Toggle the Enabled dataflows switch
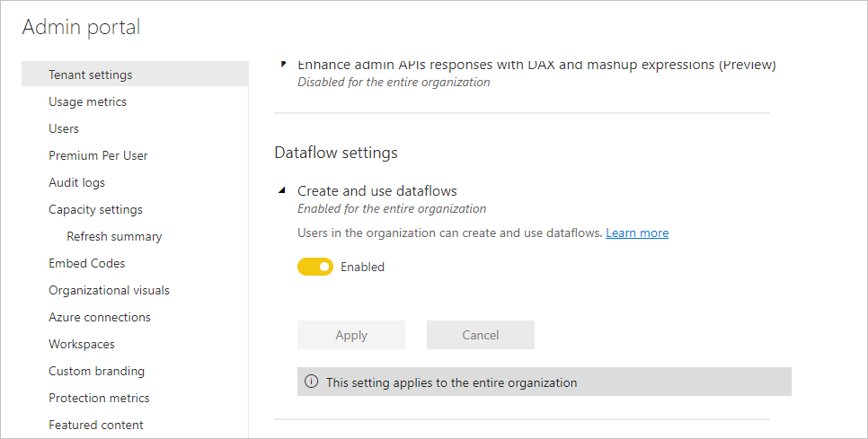 tap(315, 267)
